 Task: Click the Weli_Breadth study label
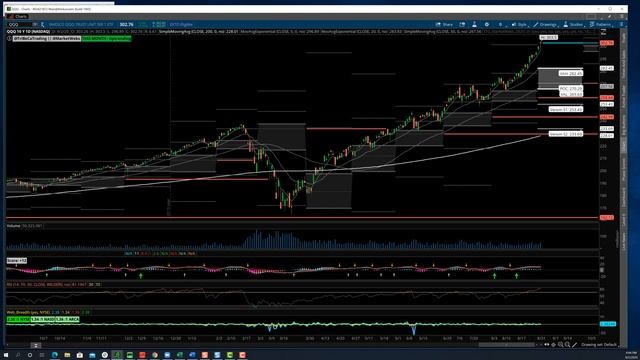(28, 312)
